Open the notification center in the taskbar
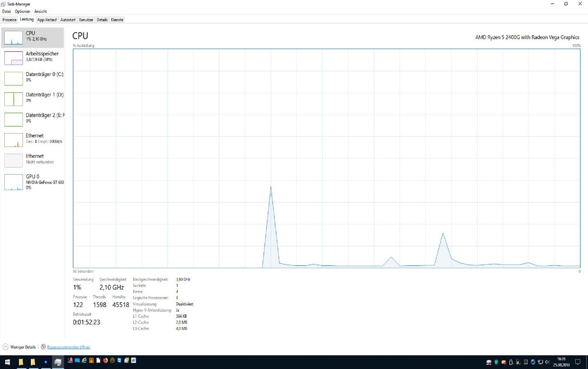 (578, 362)
